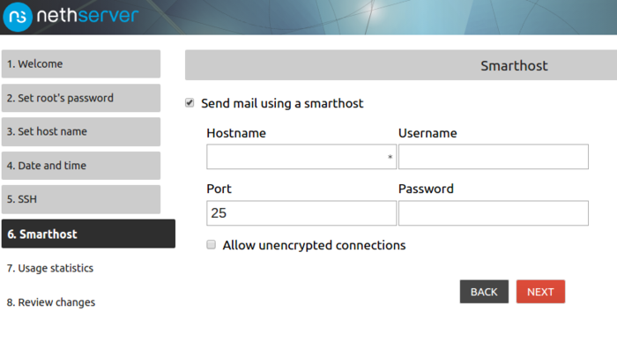Switch to Date and time step
The width and height of the screenshot is (617, 364).
pos(80,166)
